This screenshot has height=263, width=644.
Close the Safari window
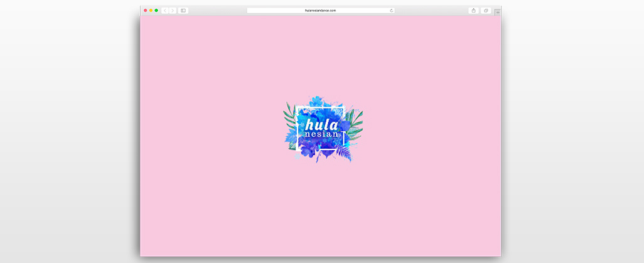point(146,11)
